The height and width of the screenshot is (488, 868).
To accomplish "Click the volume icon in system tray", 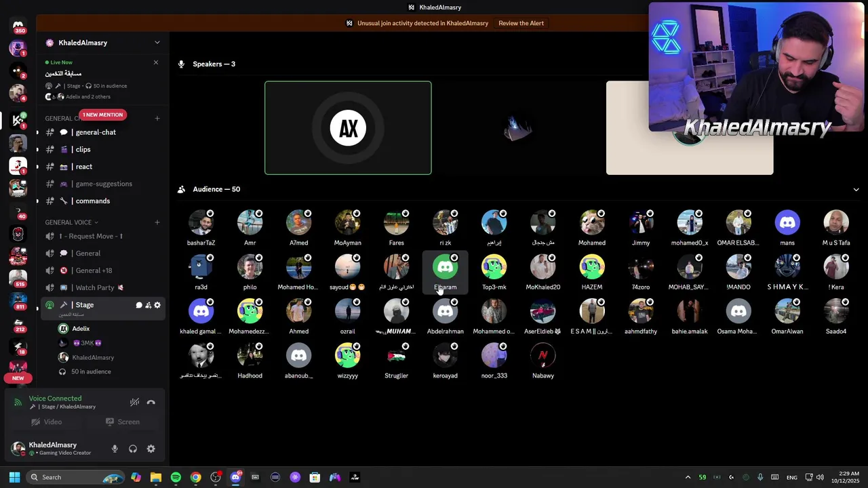I will click(x=820, y=477).
